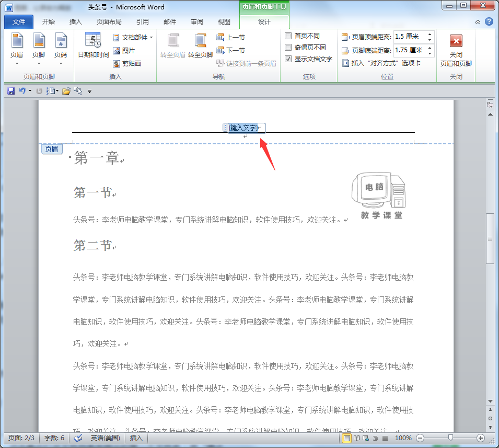The height and width of the screenshot is (448, 499).
Task: Switch to the 视图 view tab
Action: pos(224,21)
